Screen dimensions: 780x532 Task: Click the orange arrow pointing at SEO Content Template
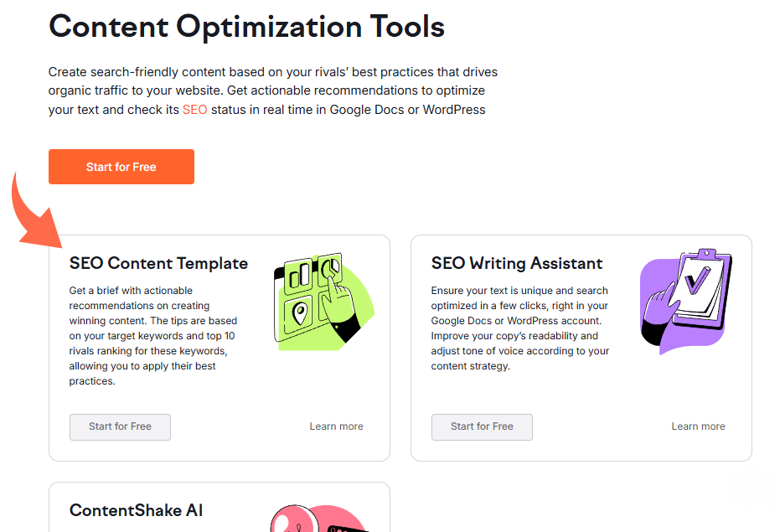(x=34, y=214)
